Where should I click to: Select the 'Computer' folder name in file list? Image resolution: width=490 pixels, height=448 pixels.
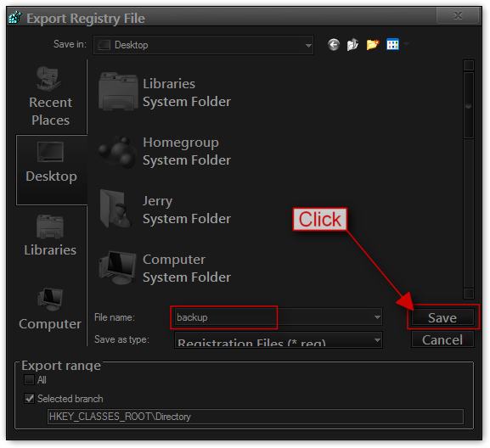(x=174, y=260)
